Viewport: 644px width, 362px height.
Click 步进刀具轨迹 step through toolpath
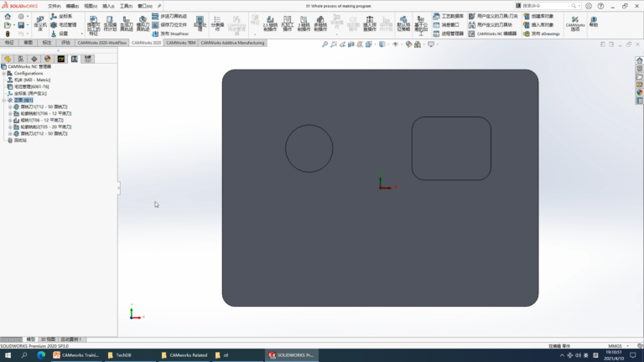[x=169, y=16]
